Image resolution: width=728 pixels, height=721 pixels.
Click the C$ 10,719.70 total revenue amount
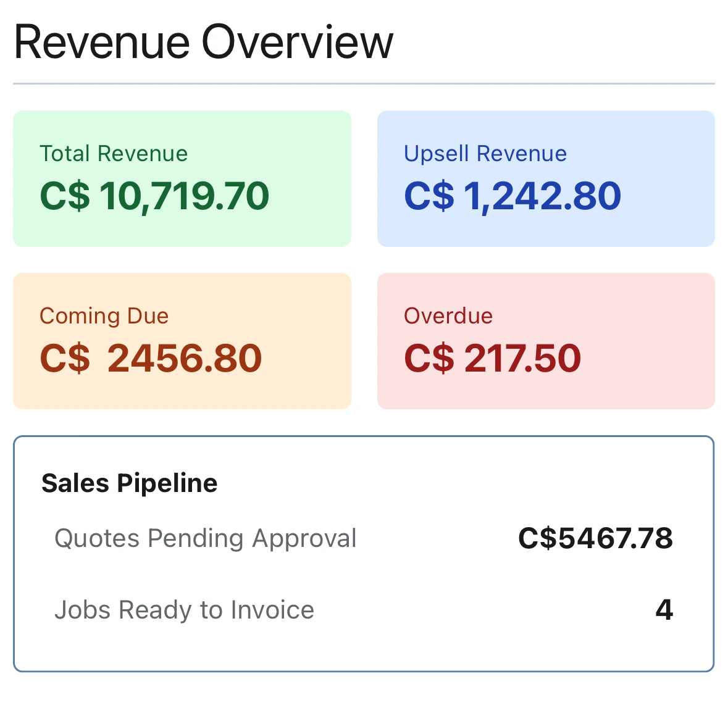tap(154, 196)
